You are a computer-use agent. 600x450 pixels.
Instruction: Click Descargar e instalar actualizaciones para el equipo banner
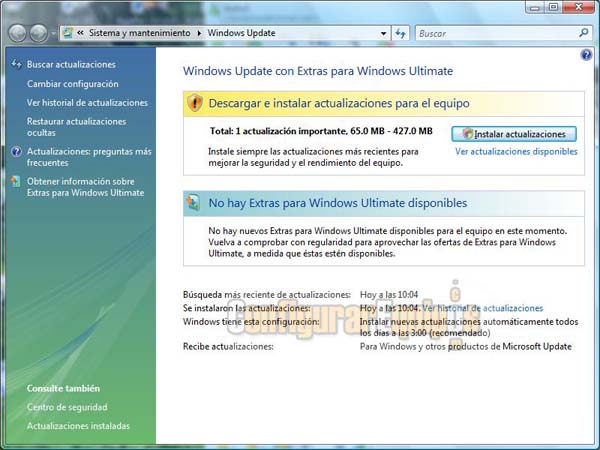384,103
